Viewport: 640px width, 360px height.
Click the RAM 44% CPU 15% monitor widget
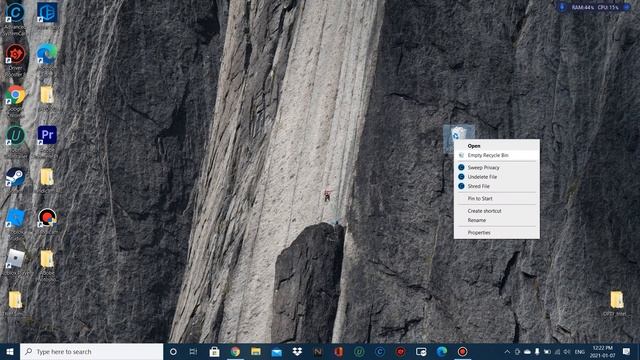pyautogui.click(x=595, y=7)
